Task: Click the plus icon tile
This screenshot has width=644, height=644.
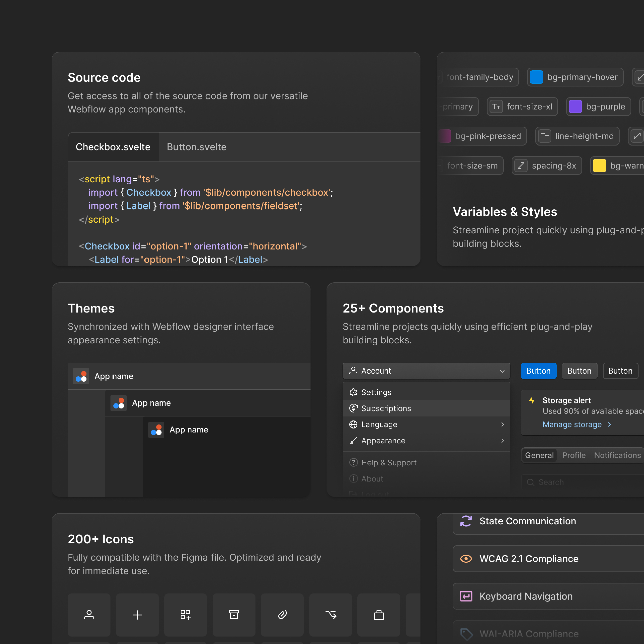Action: point(137,615)
